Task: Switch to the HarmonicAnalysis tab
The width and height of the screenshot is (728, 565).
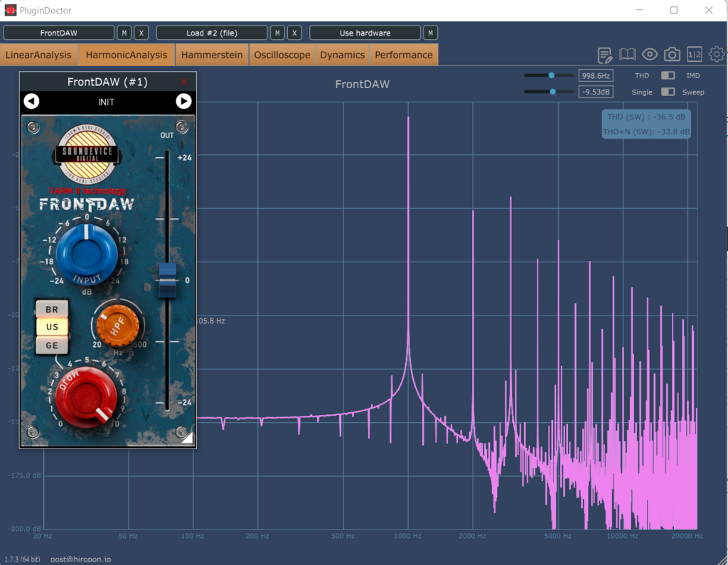Action: pos(127,55)
